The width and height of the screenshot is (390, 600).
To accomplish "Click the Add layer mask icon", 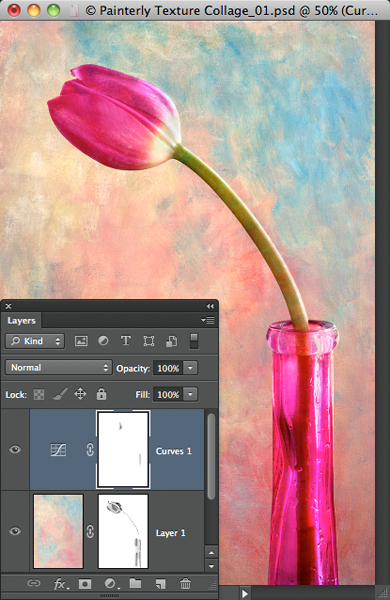I will coord(85,584).
